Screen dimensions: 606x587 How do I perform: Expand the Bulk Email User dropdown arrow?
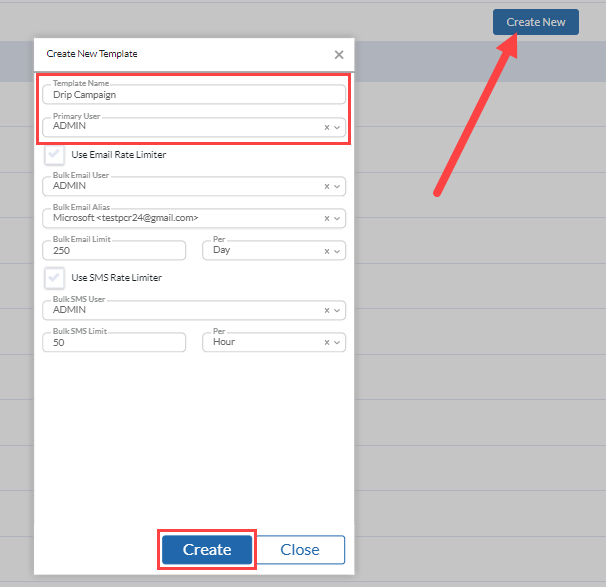pos(337,187)
